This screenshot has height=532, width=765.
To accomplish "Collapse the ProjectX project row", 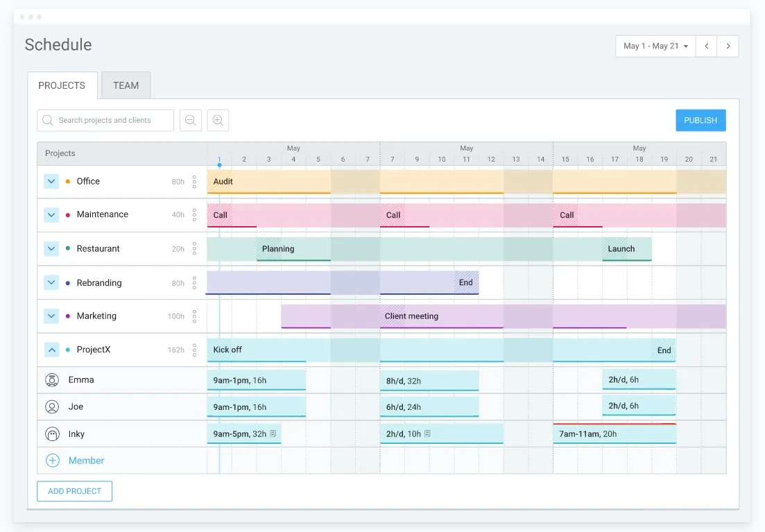I will [51, 350].
